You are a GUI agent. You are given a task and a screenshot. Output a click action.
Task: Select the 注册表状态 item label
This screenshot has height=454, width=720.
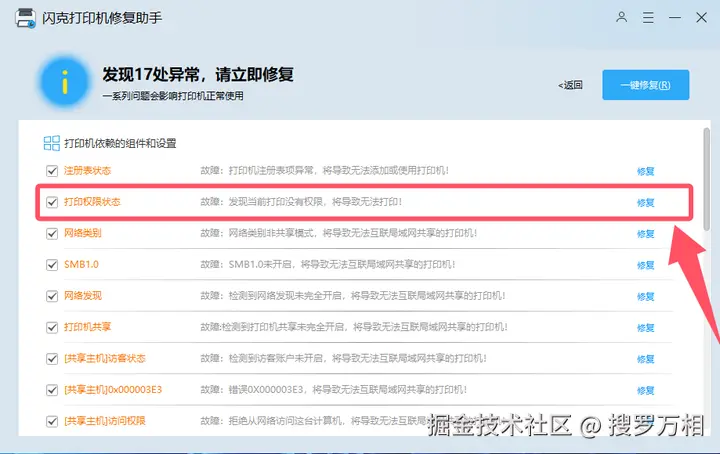coord(87,170)
